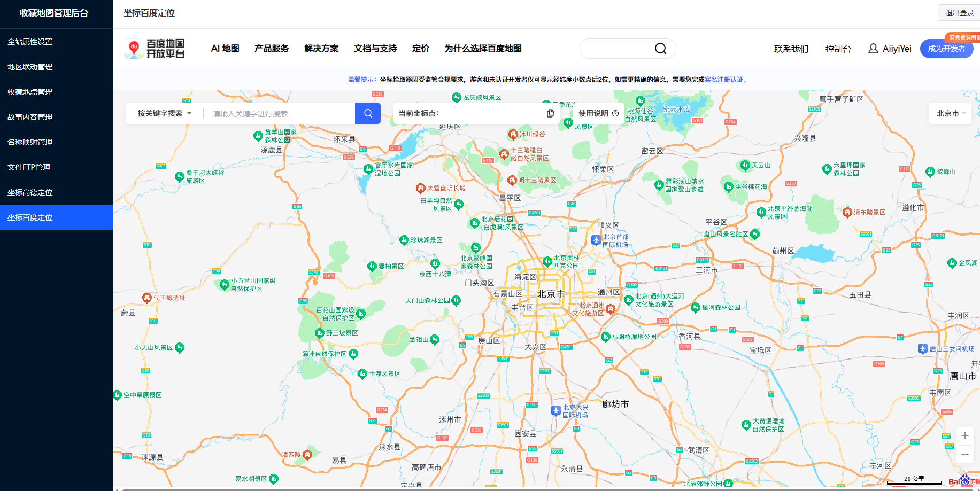Click the 唐山三女河机场 airport marker icon
Image resolution: width=980 pixels, height=491 pixels.
pyautogui.click(x=923, y=349)
